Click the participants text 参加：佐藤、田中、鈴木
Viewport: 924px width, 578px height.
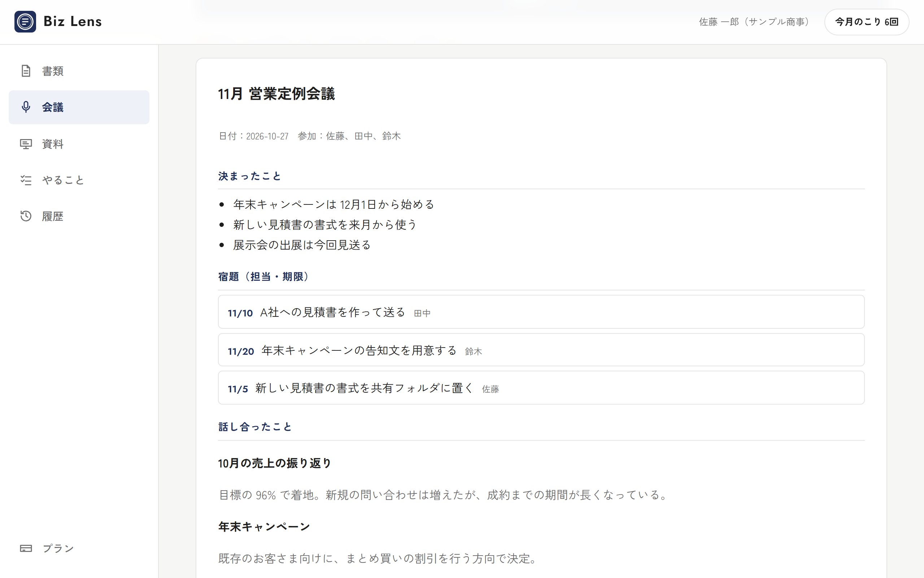(349, 136)
